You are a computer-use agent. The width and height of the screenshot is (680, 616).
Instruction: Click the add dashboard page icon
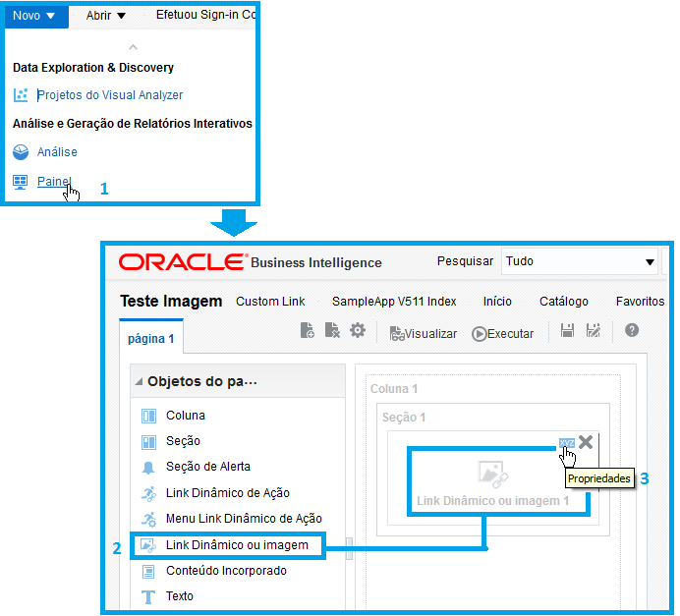click(307, 330)
